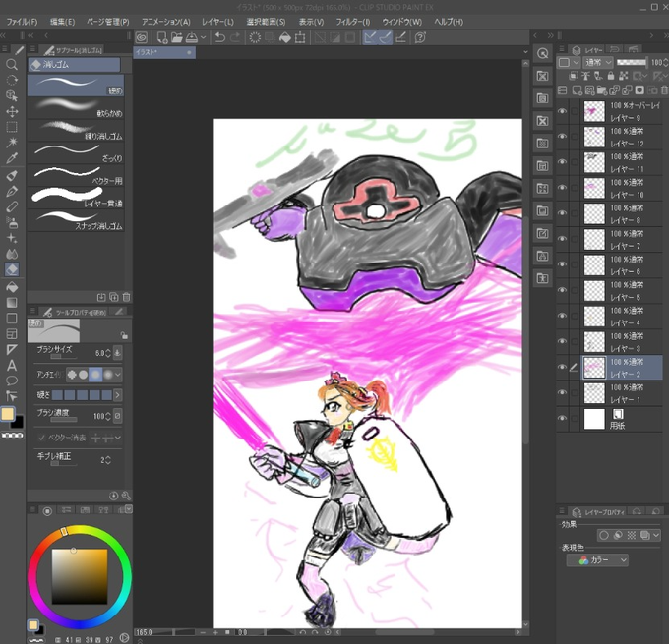
Task: Hide layer レイヤー 3
Action: click(563, 341)
